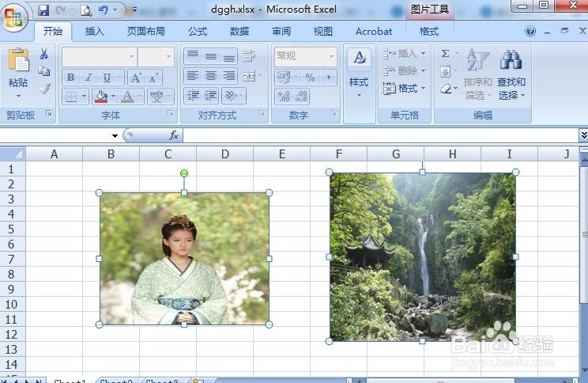This screenshot has width=588, height=383.
Task: Align text to top
Action: 193,56
